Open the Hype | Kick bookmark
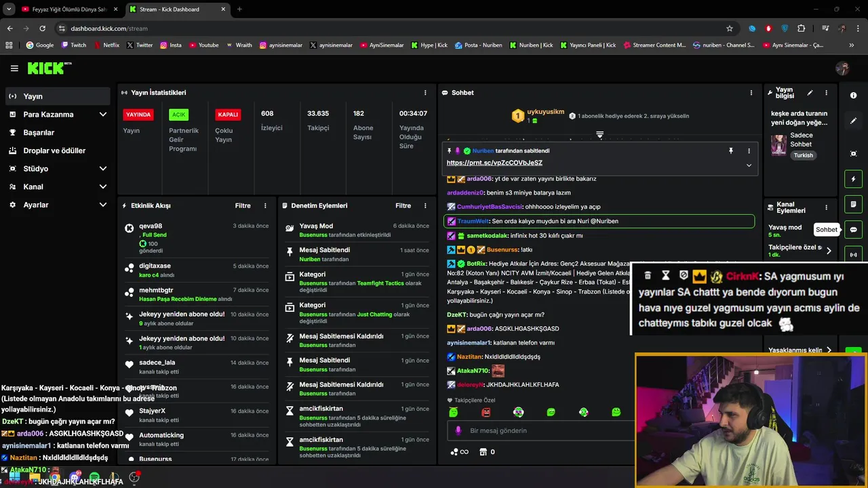Screen dimensions: 868x488 [x=429, y=45]
